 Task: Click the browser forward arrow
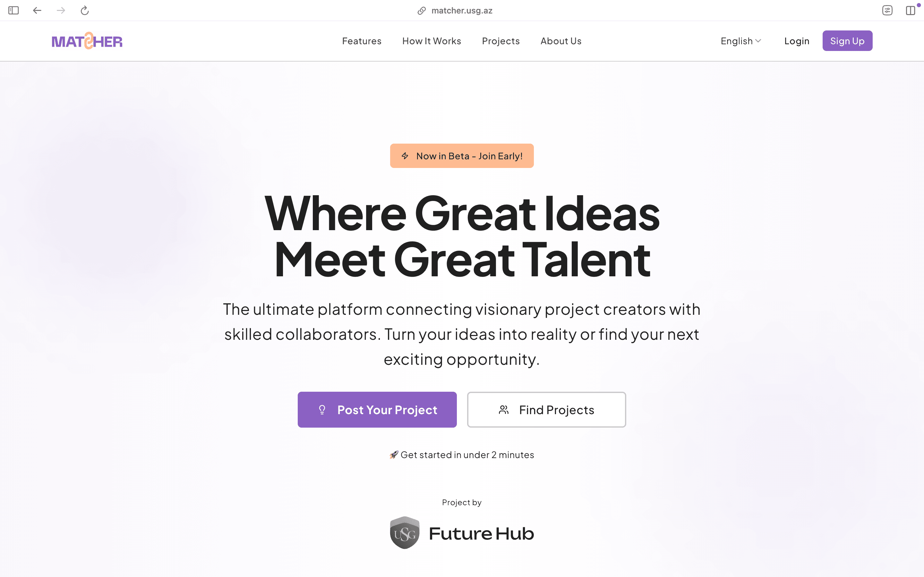tap(61, 10)
